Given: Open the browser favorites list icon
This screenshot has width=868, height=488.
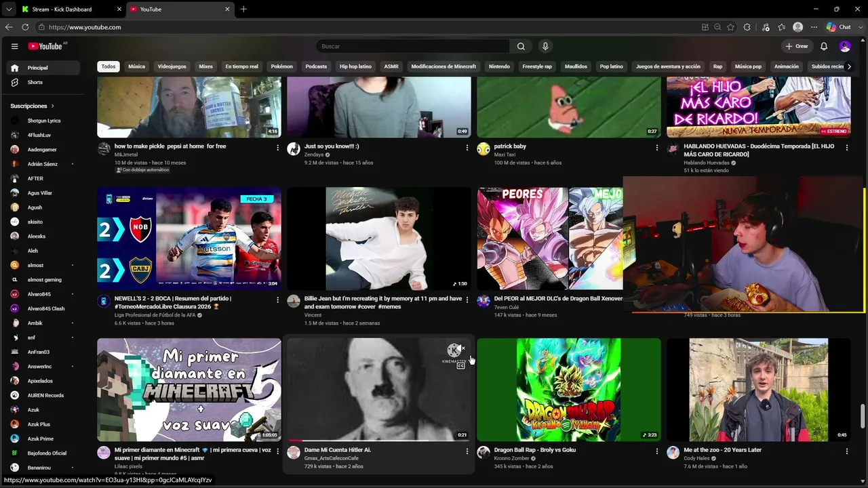Looking at the screenshot, I should pos(782,27).
